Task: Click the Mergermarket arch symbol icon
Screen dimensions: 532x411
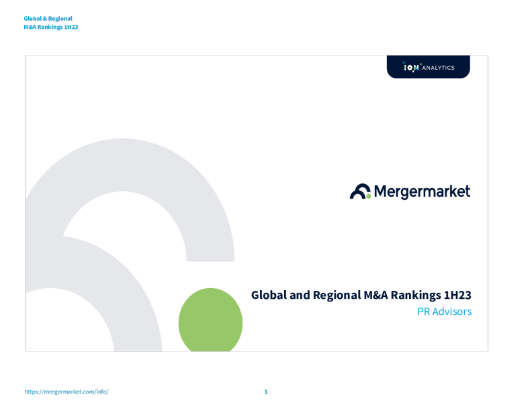Action: point(359,191)
